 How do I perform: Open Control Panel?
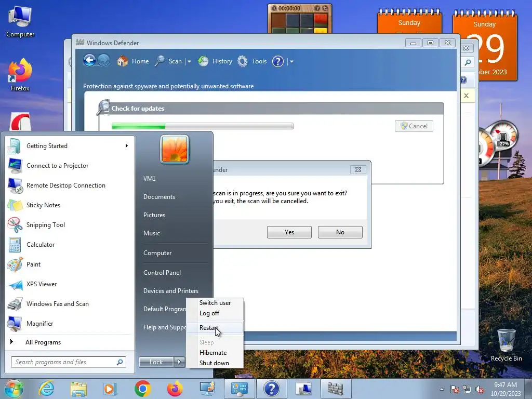tap(162, 272)
